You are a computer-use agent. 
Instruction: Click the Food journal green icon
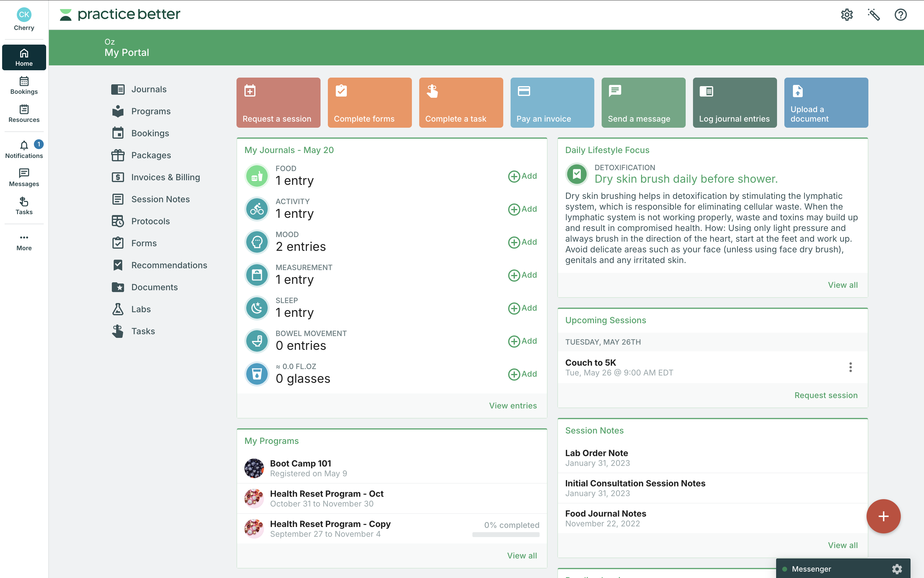tap(257, 176)
